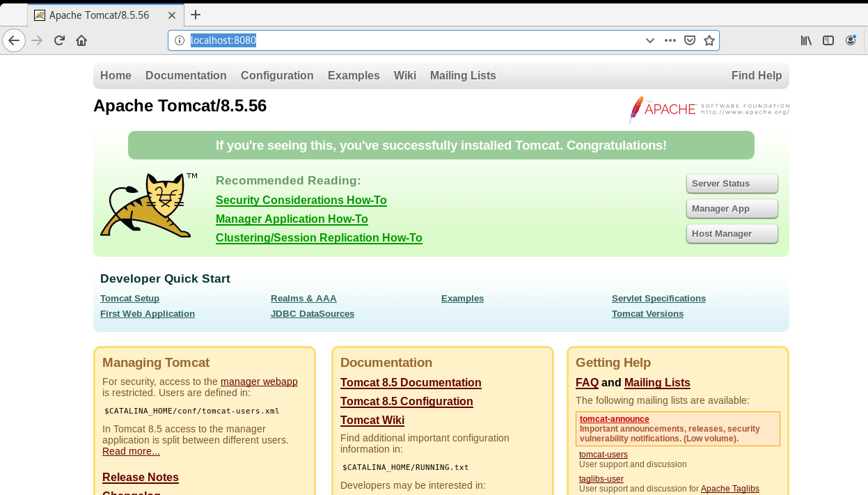Open the JDBC DataSources link
868x495 pixels.
(313, 314)
